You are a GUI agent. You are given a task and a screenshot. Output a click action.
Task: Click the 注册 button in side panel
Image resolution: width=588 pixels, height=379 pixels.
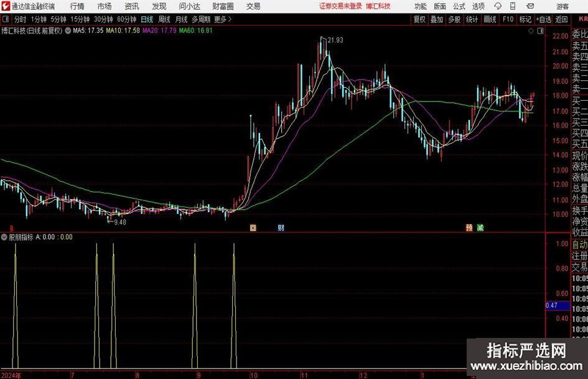click(580, 256)
